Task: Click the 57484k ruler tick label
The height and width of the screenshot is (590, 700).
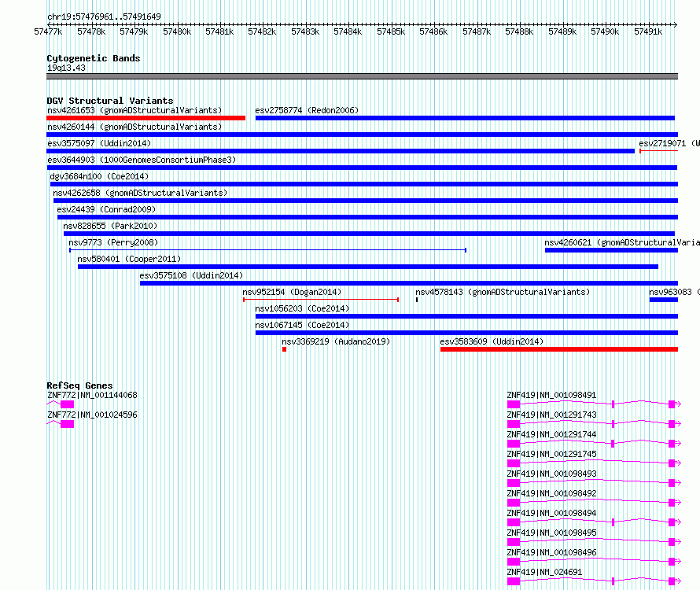Action: pos(348,32)
